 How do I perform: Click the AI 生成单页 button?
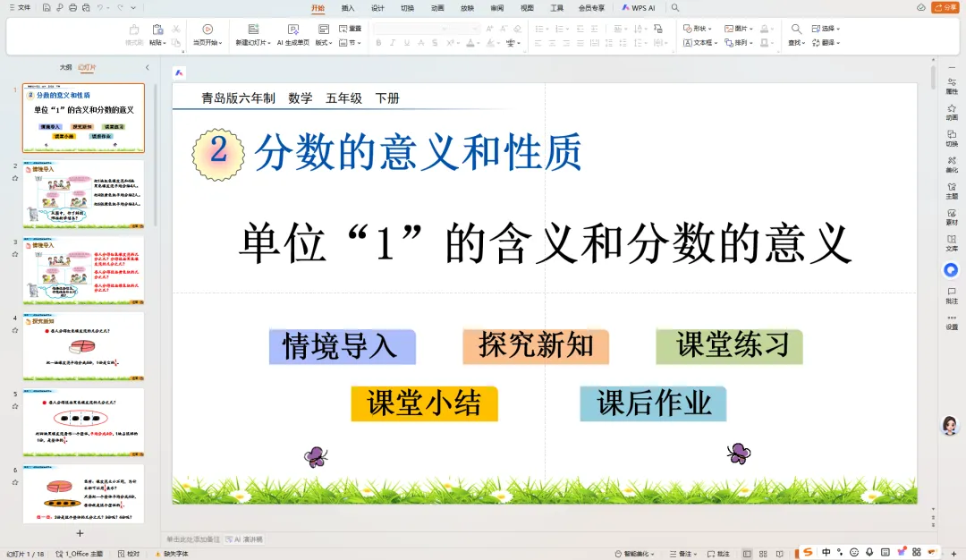tap(293, 35)
